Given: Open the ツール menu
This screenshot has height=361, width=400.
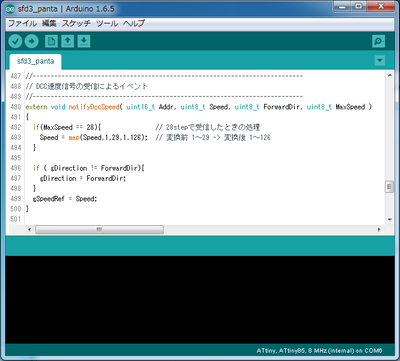Looking at the screenshot, I should click(x=107, y=23).
